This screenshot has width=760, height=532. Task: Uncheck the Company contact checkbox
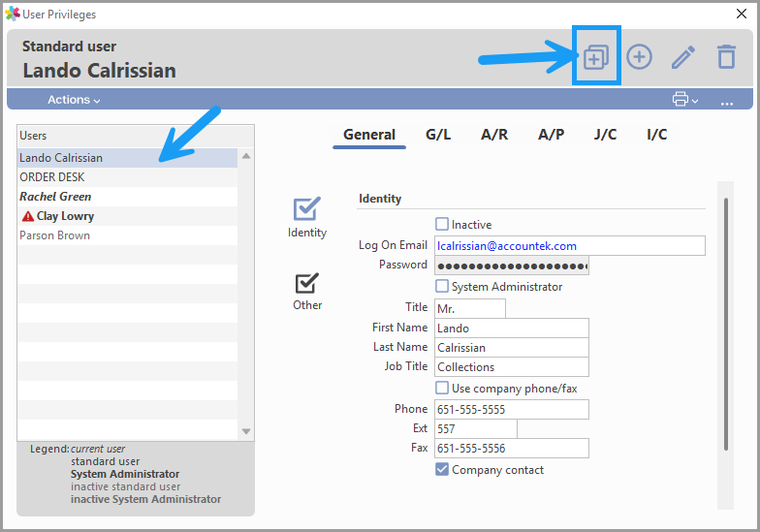point(442,469)
